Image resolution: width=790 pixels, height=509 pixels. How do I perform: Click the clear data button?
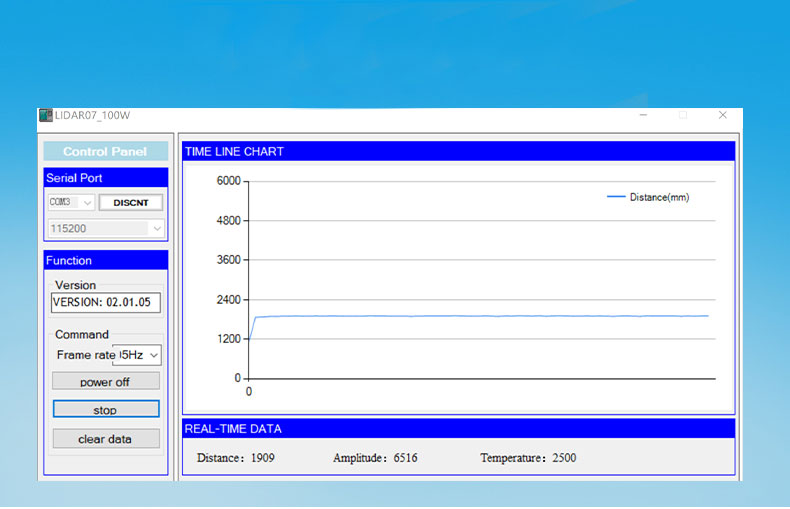105,439
